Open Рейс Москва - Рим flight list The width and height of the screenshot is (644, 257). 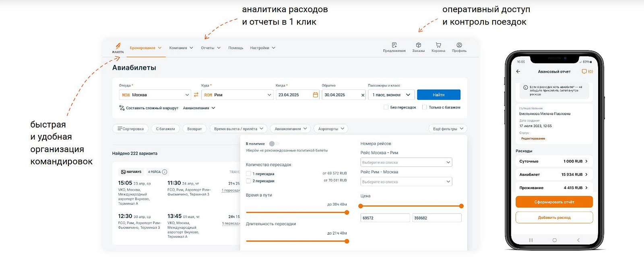click(x=406, y=162)
